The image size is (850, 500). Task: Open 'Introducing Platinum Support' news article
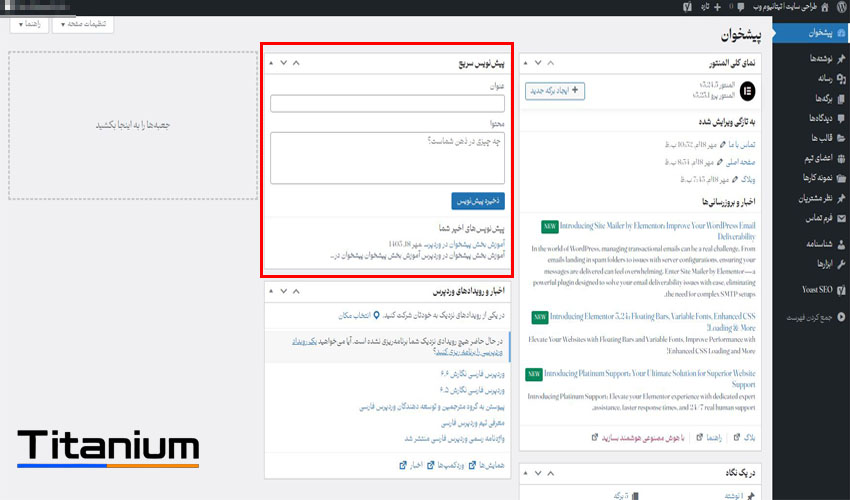[x=649, y=379]
